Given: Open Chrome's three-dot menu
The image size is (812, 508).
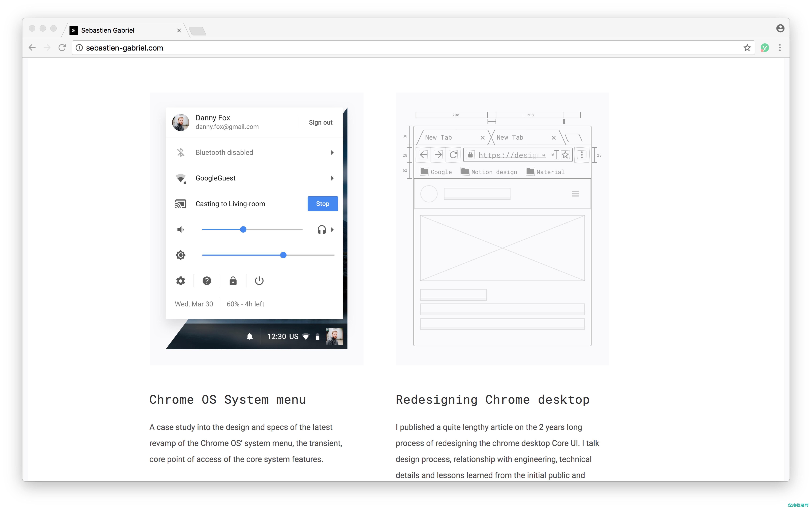Looking at the screenshot, I should click(x=780, y=48).
